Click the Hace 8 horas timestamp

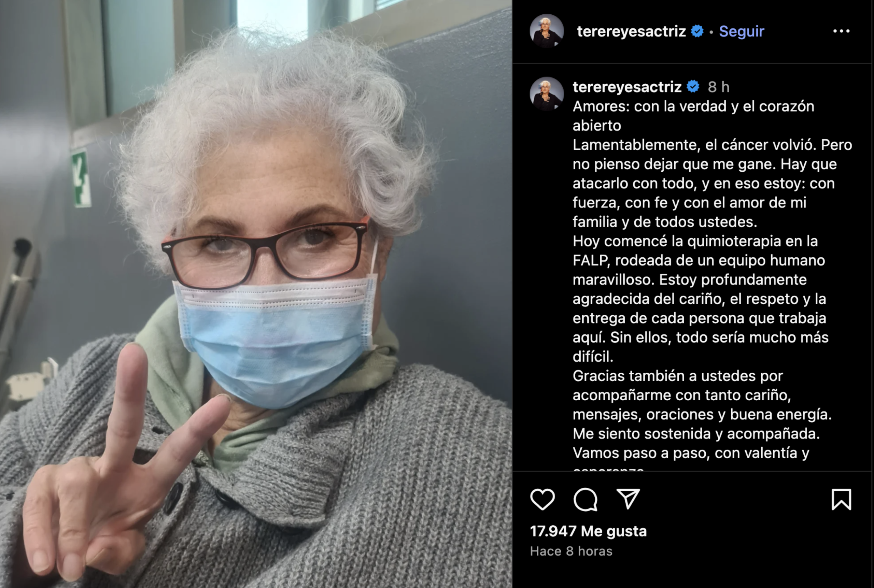point(571,551)
